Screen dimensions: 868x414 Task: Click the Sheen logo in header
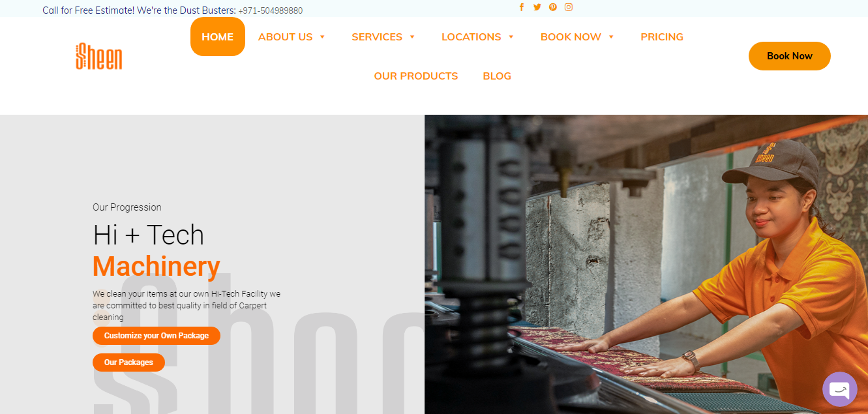point(99,56)
